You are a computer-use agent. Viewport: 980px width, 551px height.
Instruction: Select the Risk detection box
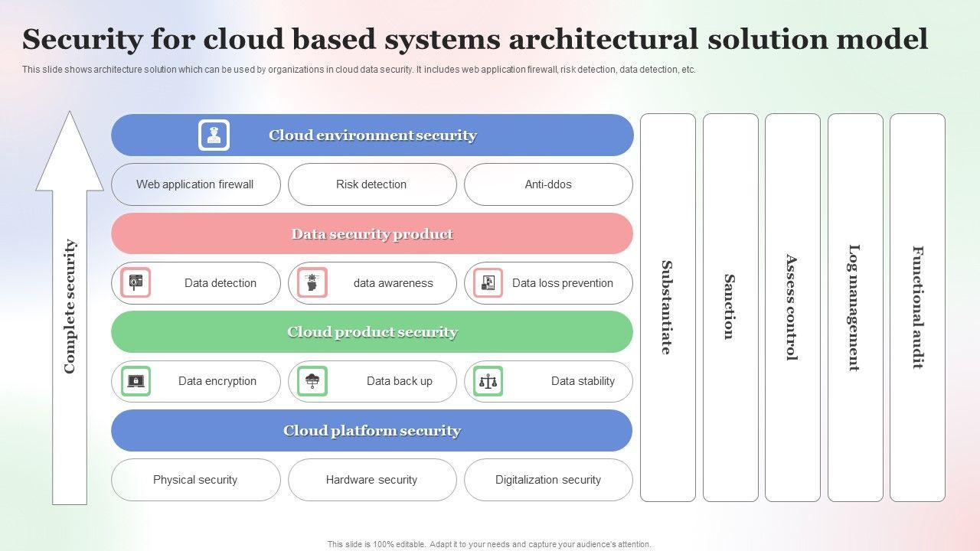coord(371,184)
